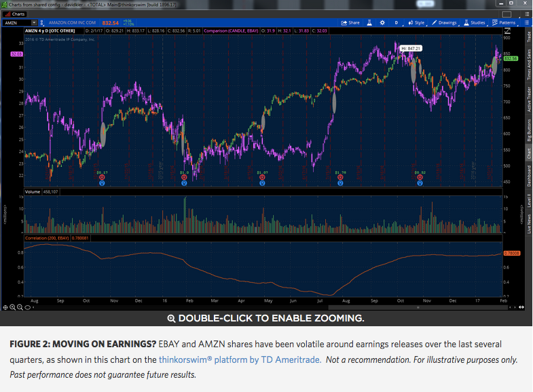Open chart settings gear icon
The width and height of the screenshot is (533, 392).
click(382, 23)
